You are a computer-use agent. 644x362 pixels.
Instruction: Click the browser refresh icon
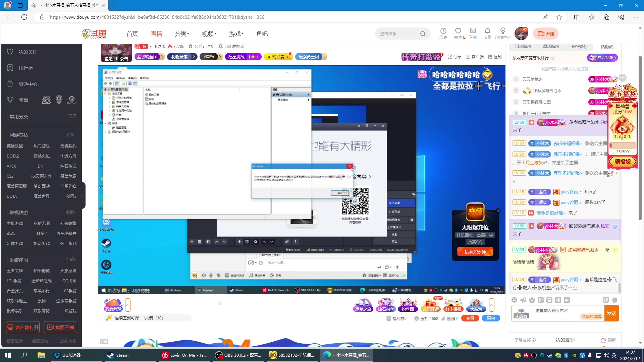(24, 17)
